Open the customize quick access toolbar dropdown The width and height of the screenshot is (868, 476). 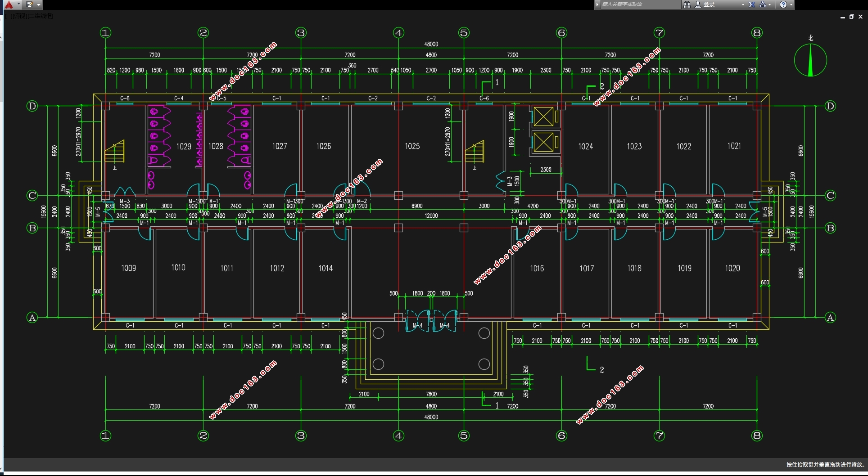(x=39, y=4)
